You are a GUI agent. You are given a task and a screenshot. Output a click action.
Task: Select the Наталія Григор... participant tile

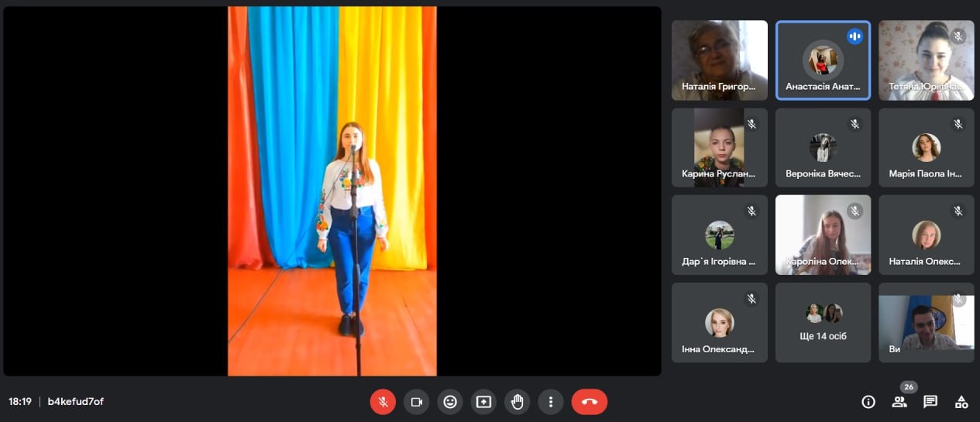coord(719,60)
